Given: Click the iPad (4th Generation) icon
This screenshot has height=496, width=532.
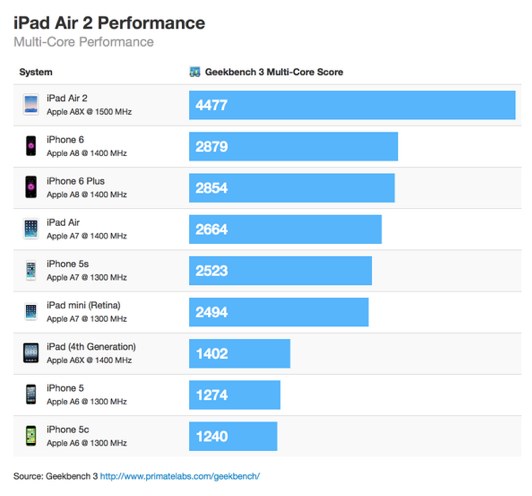Looking at the screenshot, I should (x=31, y=353).
